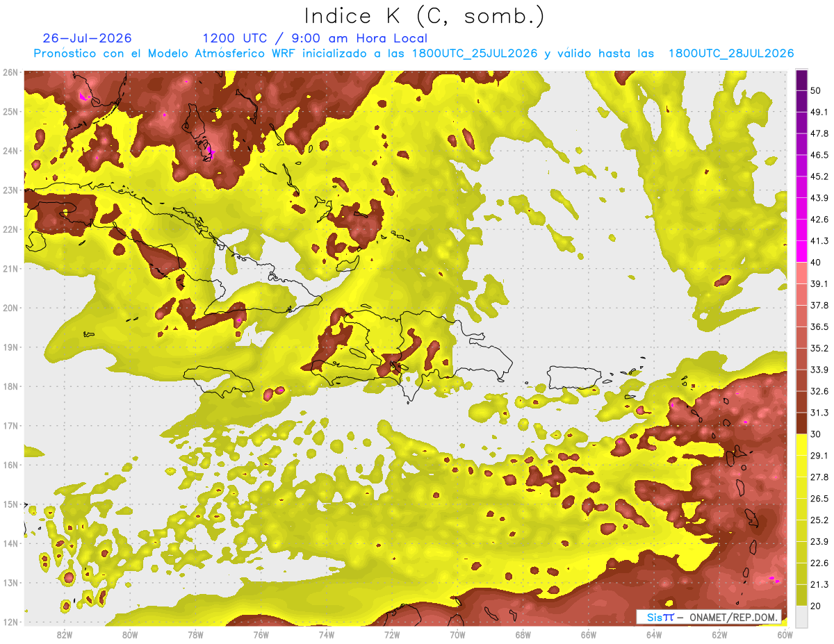834x644 pixels.
Task: Click the "60W" longitude label
Action: click(x=785, y=634)
